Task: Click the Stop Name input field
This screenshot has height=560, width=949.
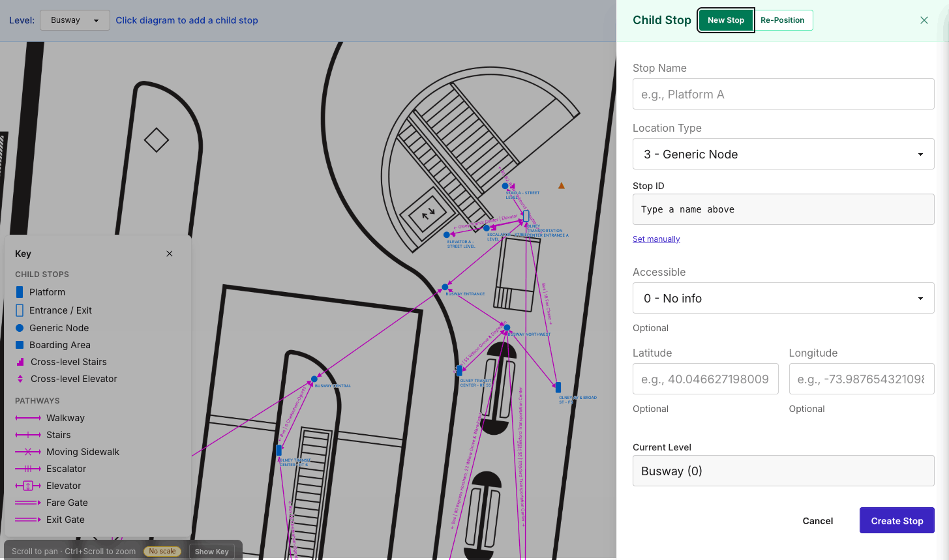Action: pyautogui.click(x=783, y=94)
